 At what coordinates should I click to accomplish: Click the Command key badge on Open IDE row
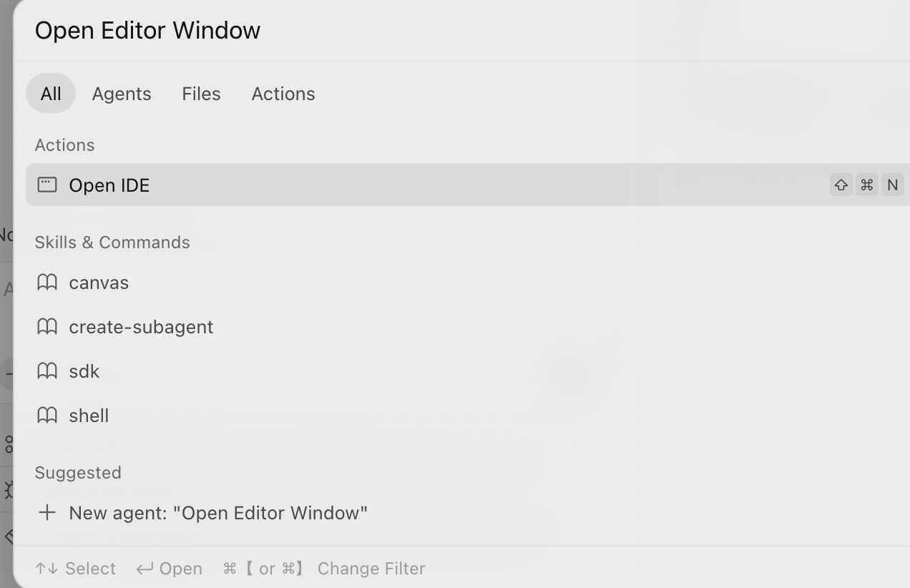[867, 185]
